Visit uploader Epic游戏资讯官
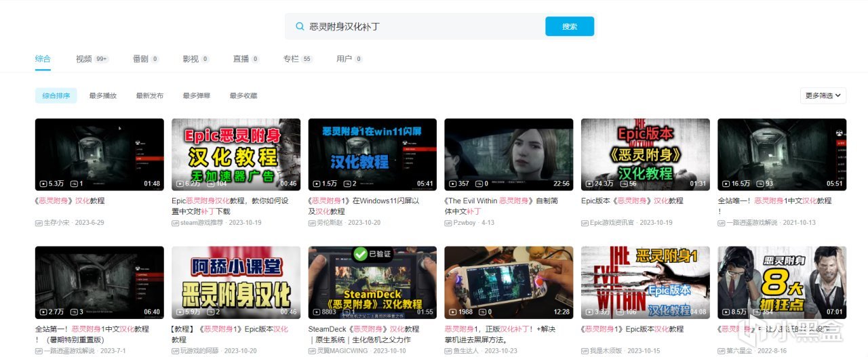 (x=613, y=222)
